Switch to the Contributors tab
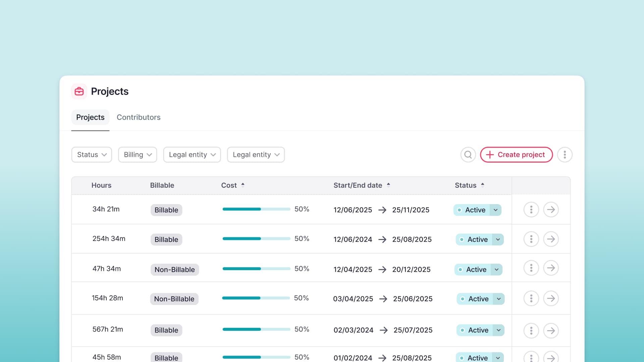 point(139,117)
